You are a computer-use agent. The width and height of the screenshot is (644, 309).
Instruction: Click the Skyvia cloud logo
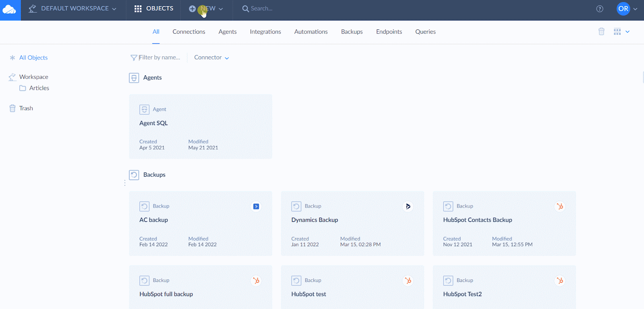pyautogui.click(x=10, y=10)
